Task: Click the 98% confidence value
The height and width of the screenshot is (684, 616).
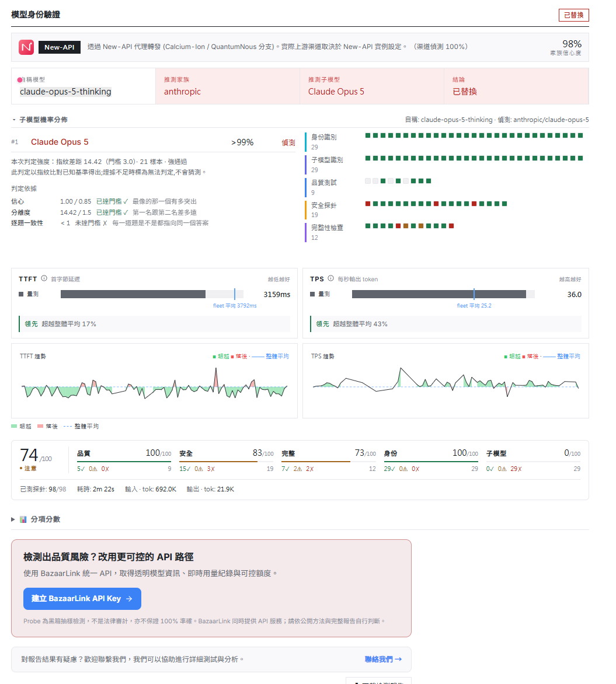Action: tap(572, 44)
